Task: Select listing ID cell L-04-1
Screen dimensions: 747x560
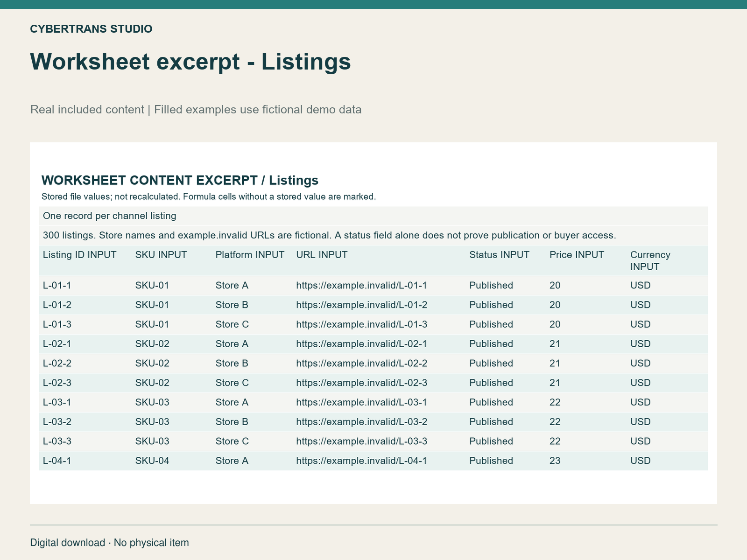Action: point(57,461)
